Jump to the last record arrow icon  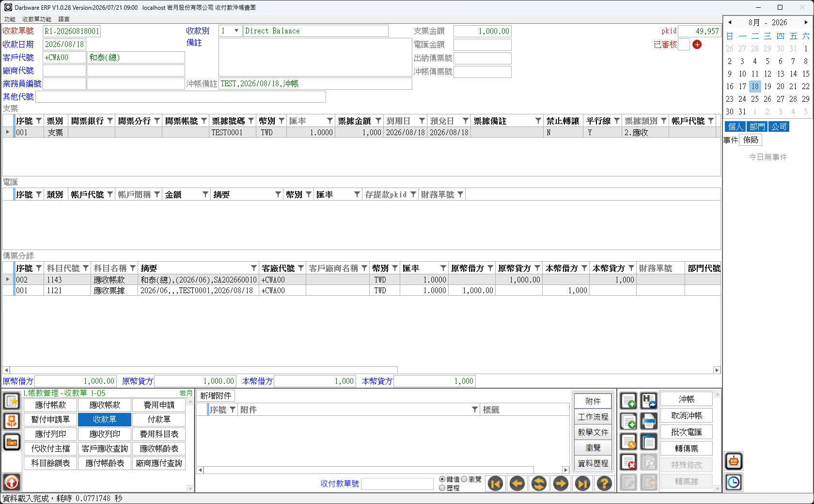[582, 483]
